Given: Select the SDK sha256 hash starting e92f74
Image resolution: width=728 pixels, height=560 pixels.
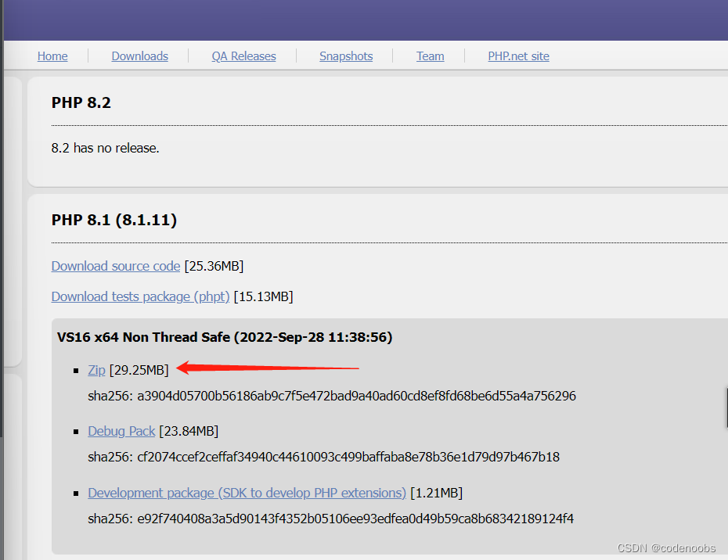Looking at the screenshot, I should [x=355, y=519].
